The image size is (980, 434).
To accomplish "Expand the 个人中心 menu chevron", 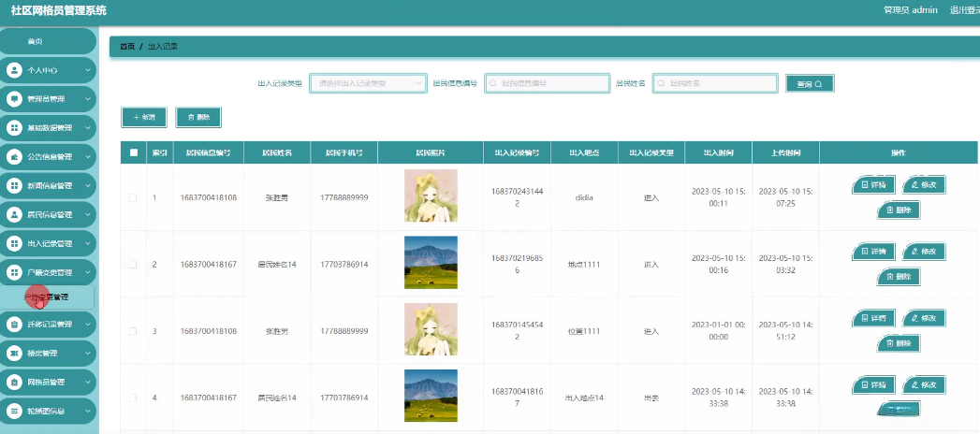I will pos(88,70).
